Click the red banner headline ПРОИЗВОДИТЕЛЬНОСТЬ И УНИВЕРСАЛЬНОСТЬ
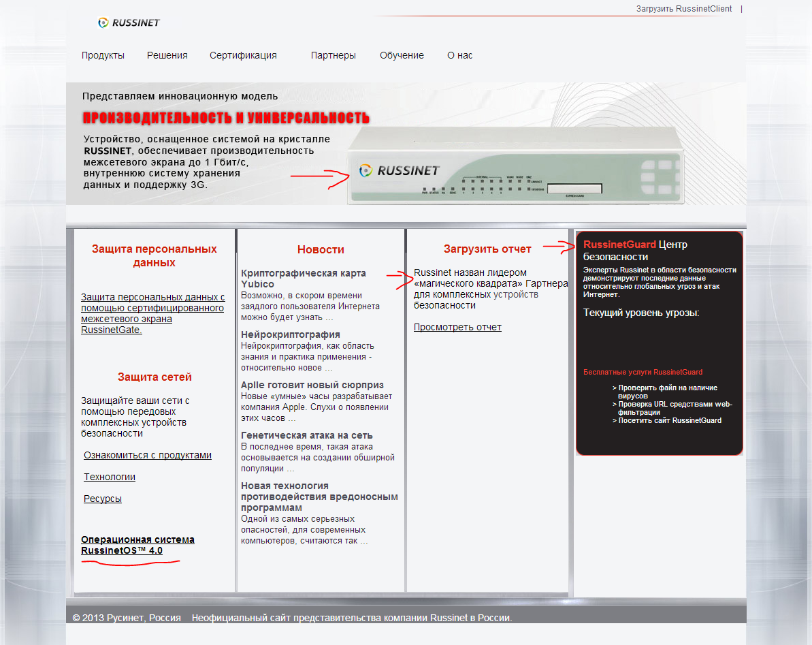The width and height of the screenshot is (812, 645). tap(226, 118)
